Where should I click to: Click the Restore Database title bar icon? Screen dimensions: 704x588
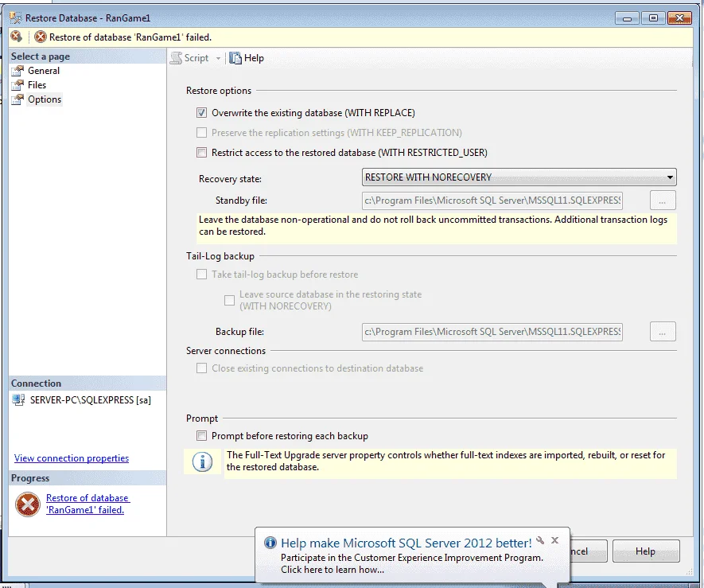point(16,18)
